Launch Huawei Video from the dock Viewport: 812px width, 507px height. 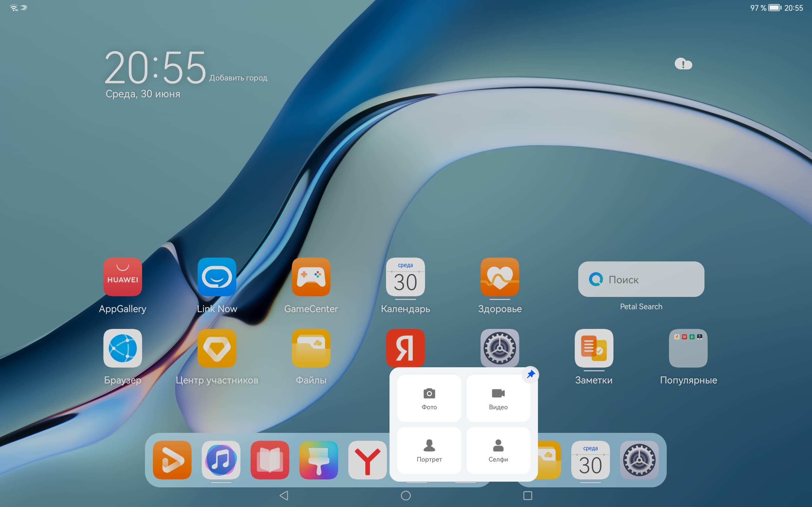tap(172, 460)
